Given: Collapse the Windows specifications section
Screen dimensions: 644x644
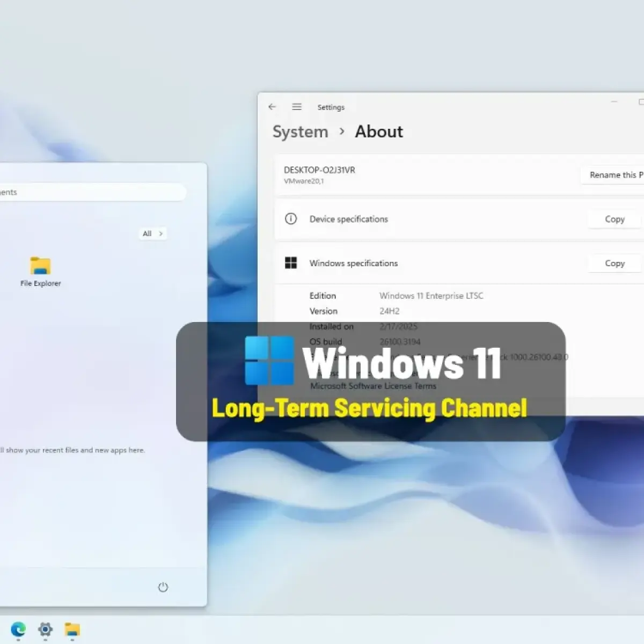Looking at the screenshot, I should point(459,263).
